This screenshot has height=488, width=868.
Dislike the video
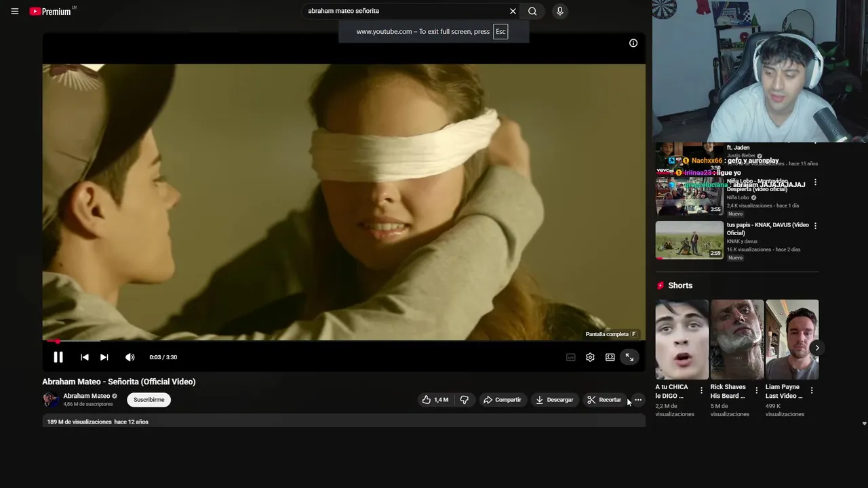click(465, 400)
